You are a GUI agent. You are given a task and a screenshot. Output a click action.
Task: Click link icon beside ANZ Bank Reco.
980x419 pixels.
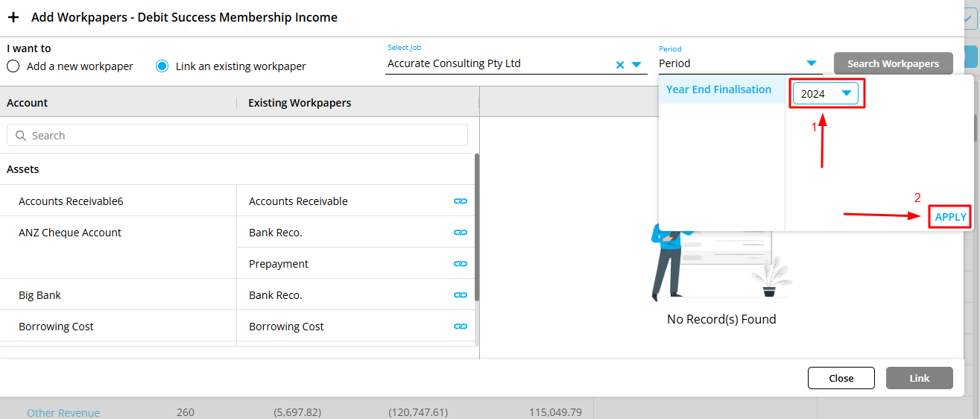click(461, 233)
